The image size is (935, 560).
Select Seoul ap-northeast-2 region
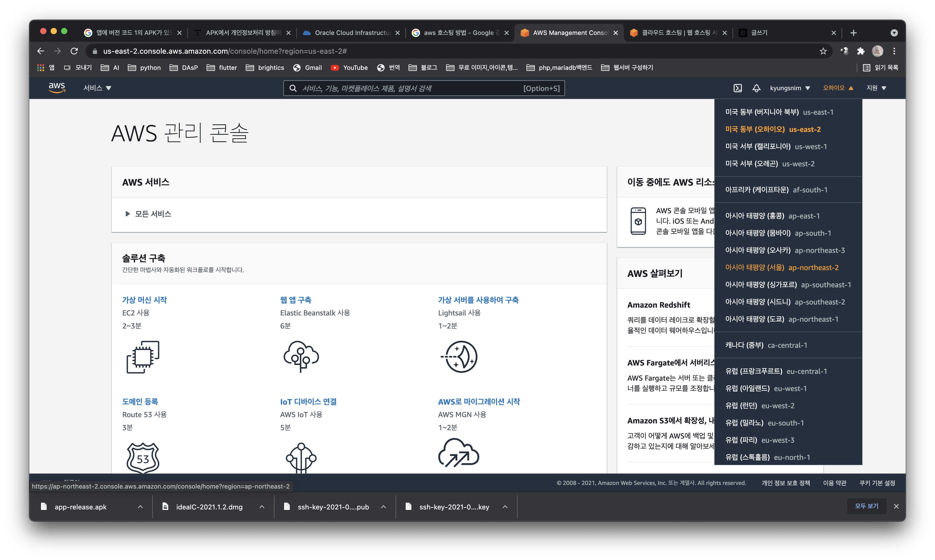[x=781, y=267]
